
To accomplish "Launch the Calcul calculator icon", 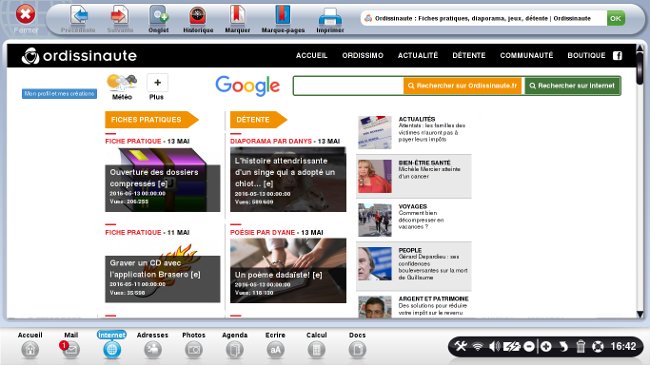I will pos(316,350).
